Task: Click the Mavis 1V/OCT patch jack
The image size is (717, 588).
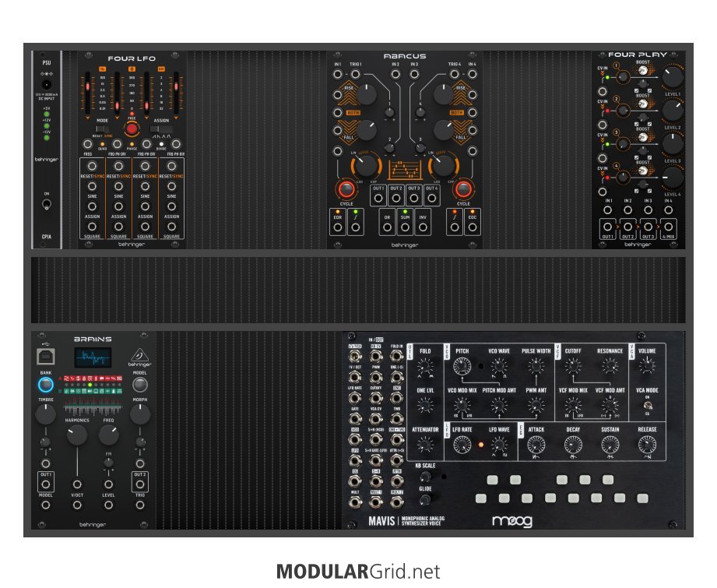Action: [x=355, y=376]
